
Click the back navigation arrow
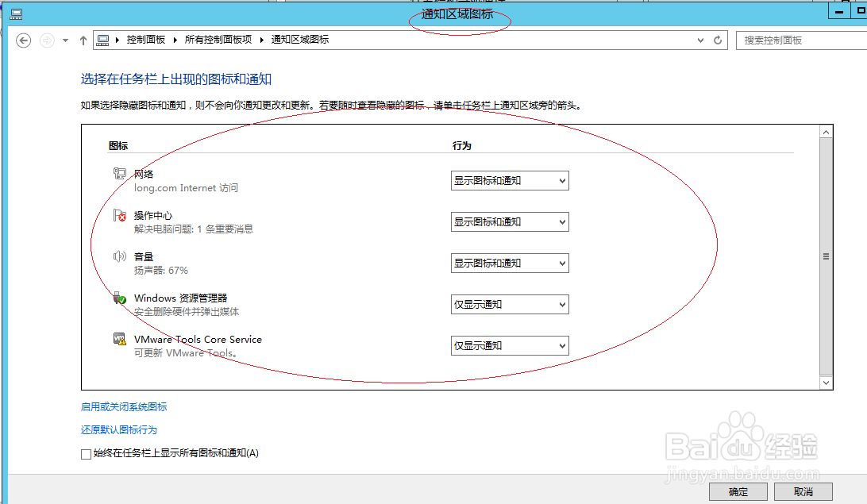tap(22, 39)
